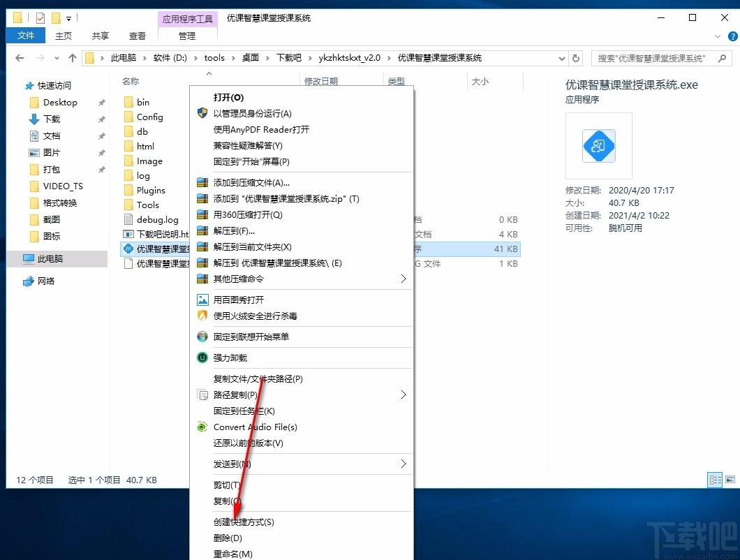
Task: Open the address bar history dropdown
Action: [x=561, y=58]
